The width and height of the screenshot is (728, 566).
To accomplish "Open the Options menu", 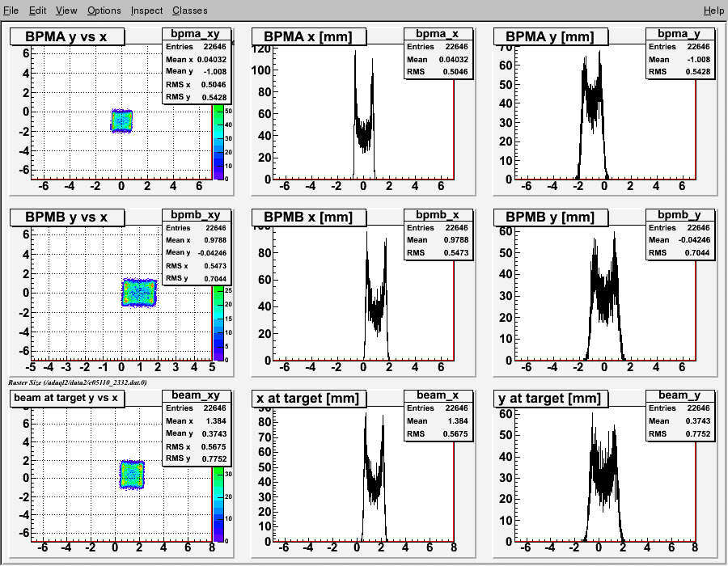I will coord(104,11).
